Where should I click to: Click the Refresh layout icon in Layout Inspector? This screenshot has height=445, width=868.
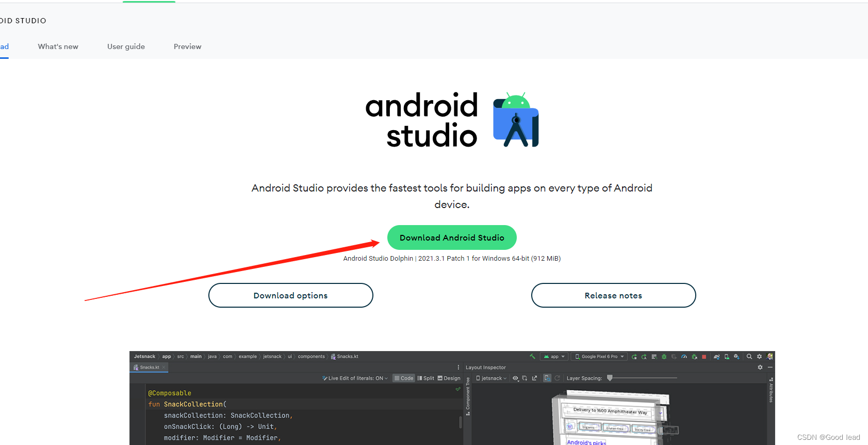point(557,378)
